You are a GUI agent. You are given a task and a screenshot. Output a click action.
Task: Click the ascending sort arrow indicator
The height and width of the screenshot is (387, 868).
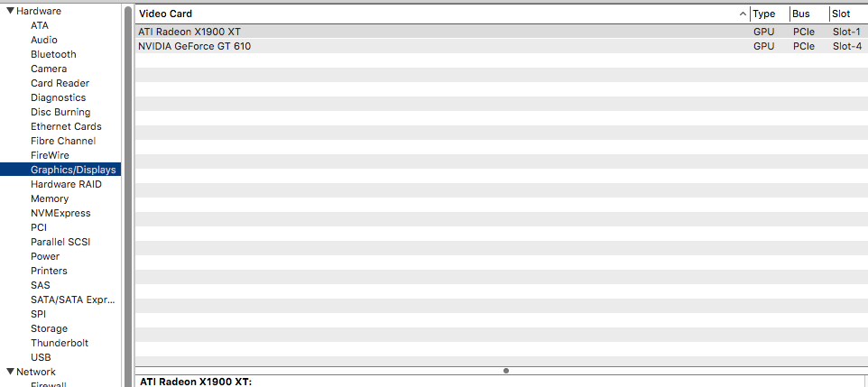point(743,14)
